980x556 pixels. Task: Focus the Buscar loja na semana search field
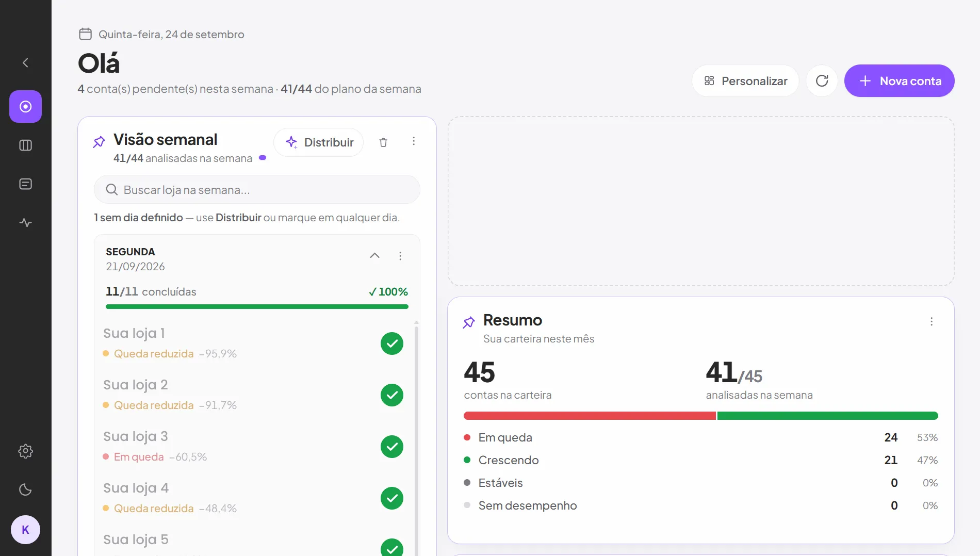[x=257, y=190]
